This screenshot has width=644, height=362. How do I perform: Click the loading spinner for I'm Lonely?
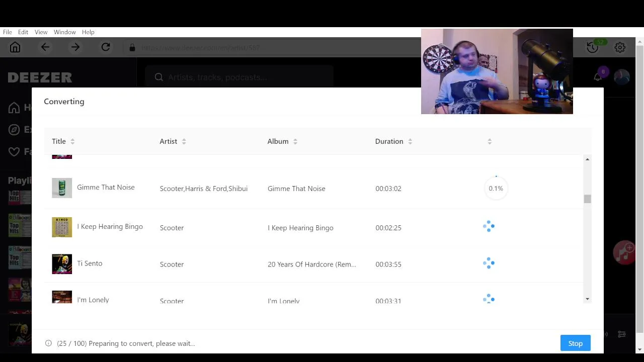tap(489, 299)
